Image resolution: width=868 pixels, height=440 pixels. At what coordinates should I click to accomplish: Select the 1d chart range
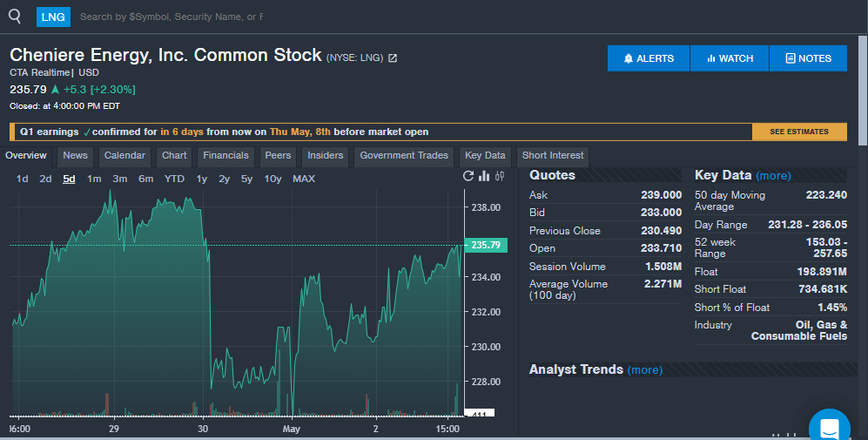point(22,179)
